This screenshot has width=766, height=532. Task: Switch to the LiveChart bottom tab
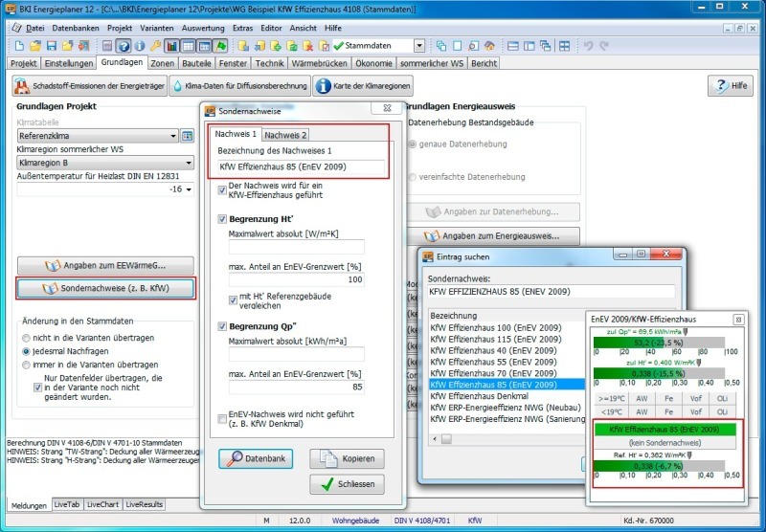click(102, 504)
